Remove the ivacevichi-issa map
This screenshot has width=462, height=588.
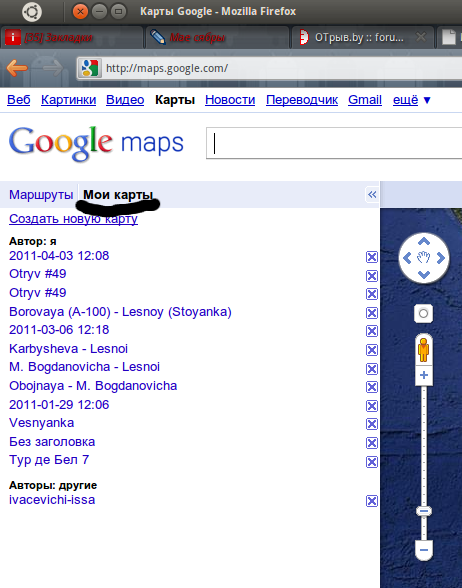[x=372, y=501]
